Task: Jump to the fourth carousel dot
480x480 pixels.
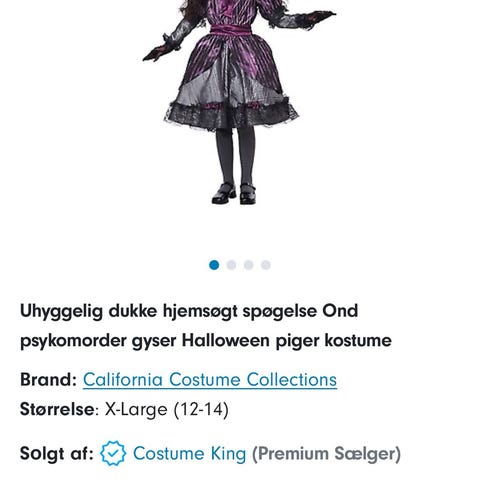Action: [266, 265]
